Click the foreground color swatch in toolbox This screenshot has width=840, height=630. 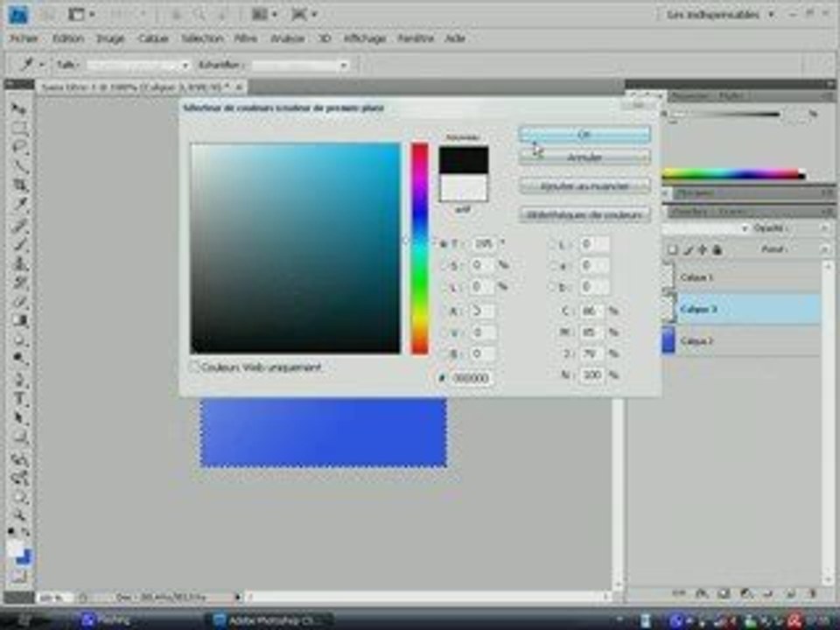tap(15, 548)
